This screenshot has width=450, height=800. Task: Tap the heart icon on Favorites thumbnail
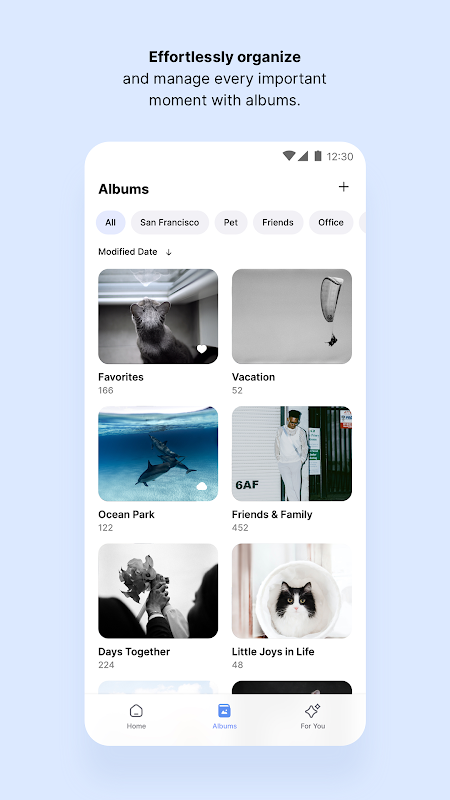click(202, 349)
